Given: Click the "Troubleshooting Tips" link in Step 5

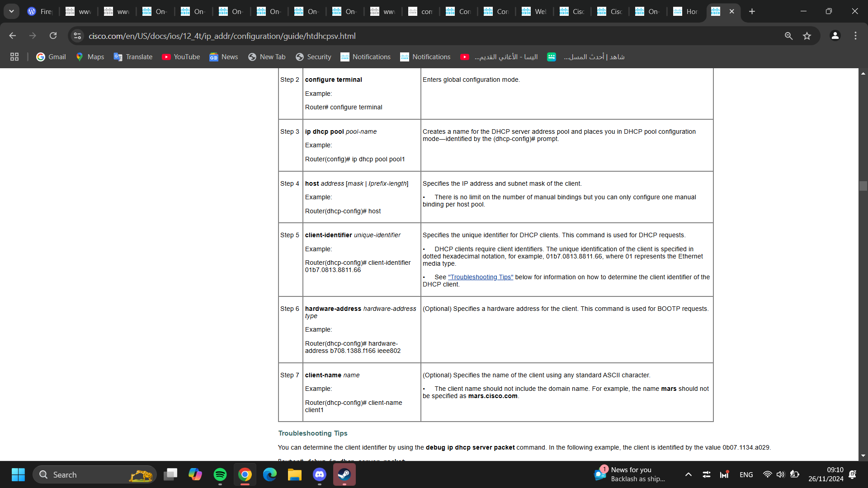Looking at the screenshot, I should pos(481,277).
